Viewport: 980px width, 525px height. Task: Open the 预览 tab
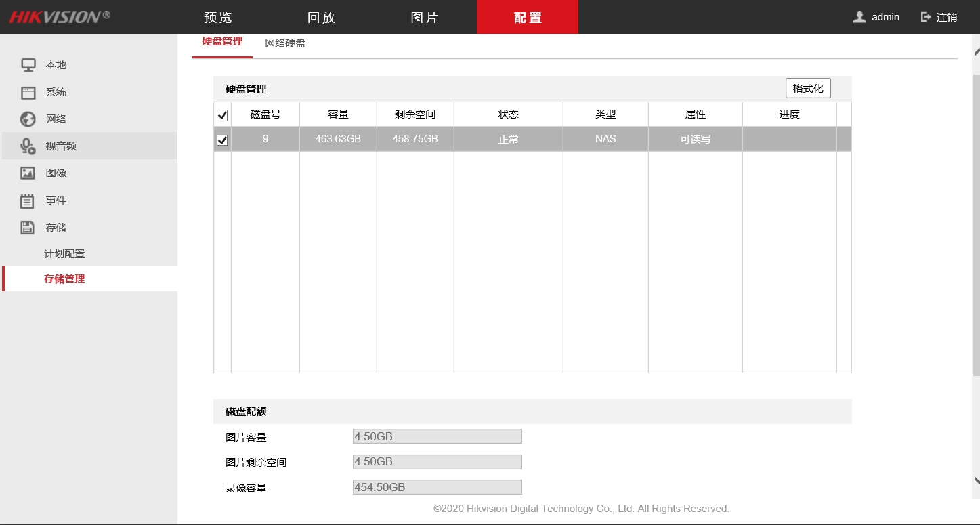tap(217, 17)
